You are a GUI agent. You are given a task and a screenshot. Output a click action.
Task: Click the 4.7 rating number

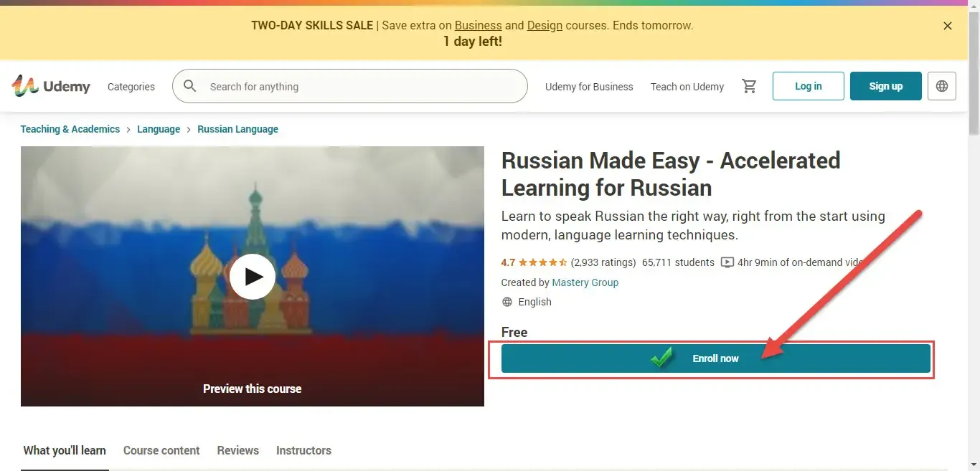tap(508, 262)
